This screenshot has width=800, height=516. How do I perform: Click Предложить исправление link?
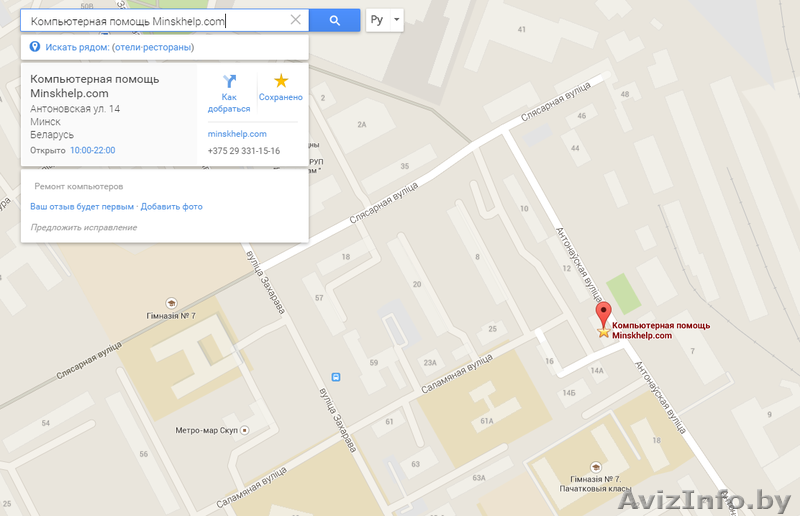(84, 227)
